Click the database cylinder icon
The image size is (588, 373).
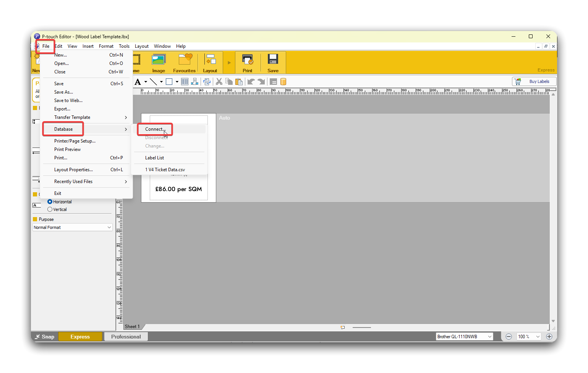point(283,82)
